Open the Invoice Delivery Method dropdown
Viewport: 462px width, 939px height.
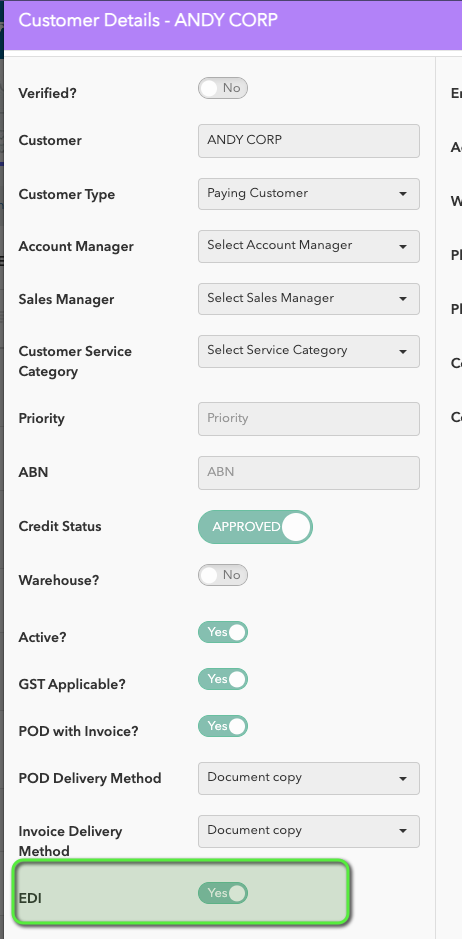click(x=309, y=831)
